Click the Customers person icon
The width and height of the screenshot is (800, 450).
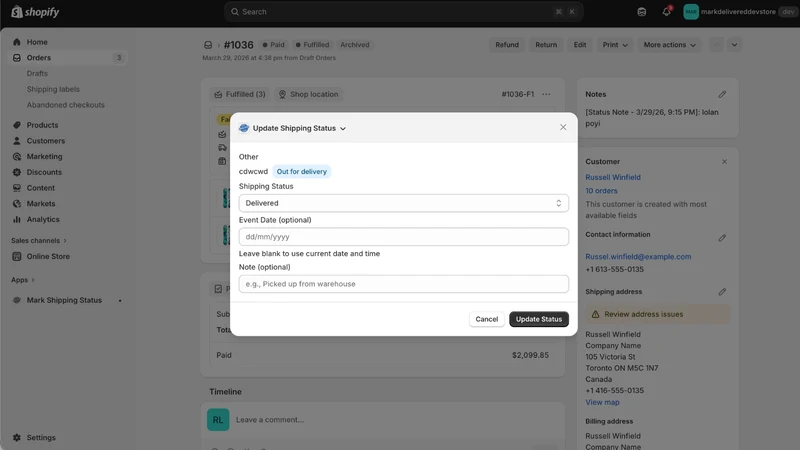pyautogui.click(x=17, y=141)
